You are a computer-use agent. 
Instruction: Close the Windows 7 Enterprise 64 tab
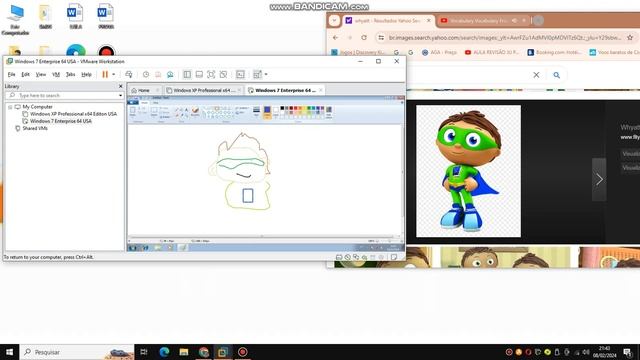tap(321, 90)
